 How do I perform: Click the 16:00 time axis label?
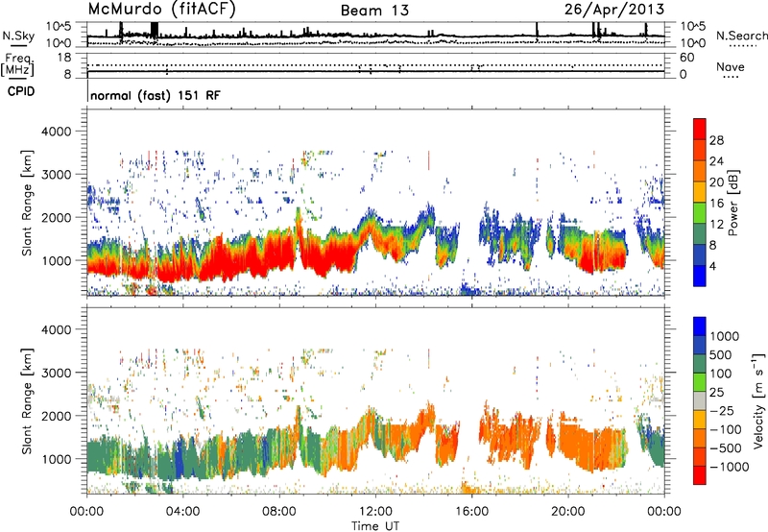(472, 512)
